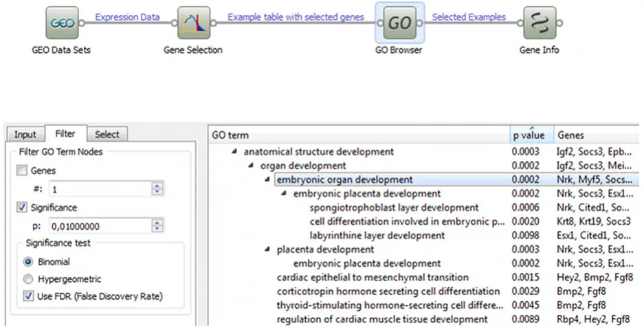Click genes cell 'Rbp4, Hey2, Fgf8'
The image size is (644, 332).
point(593,319)
